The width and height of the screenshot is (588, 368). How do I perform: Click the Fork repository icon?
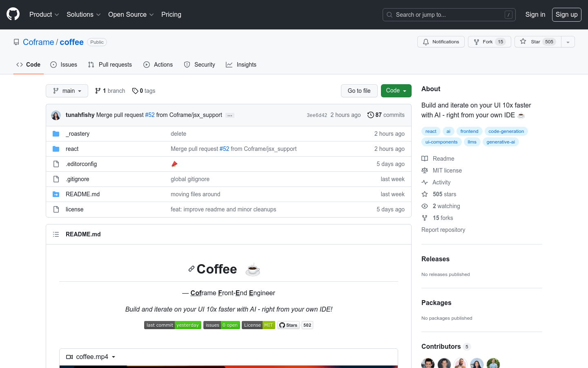tap(477, 42)
